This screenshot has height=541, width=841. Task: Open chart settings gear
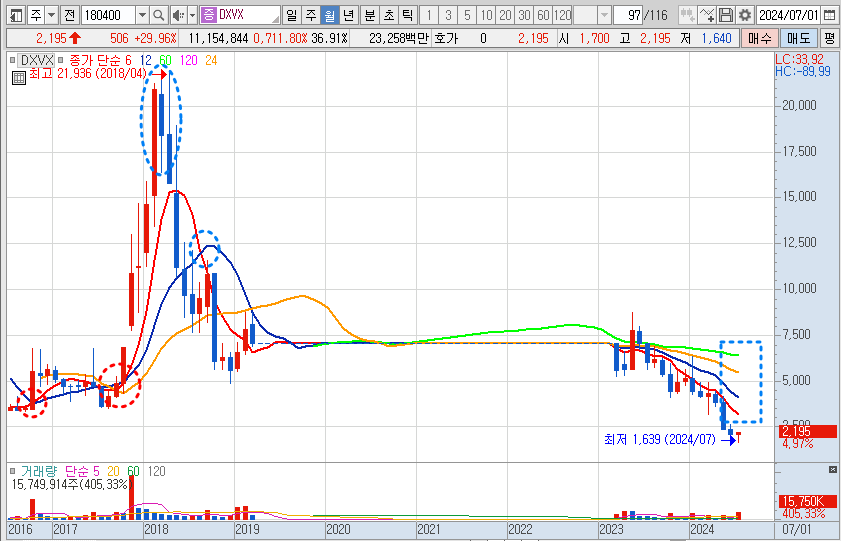744,15
